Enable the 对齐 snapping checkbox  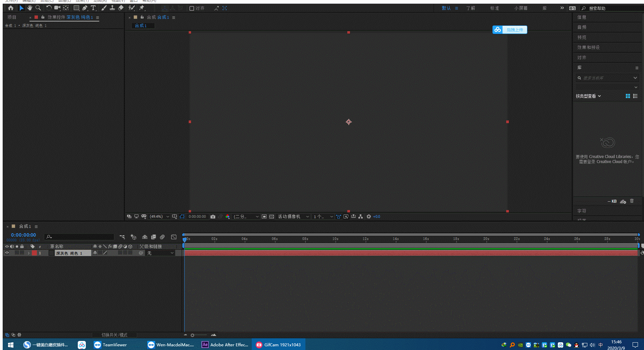(192, 8)
